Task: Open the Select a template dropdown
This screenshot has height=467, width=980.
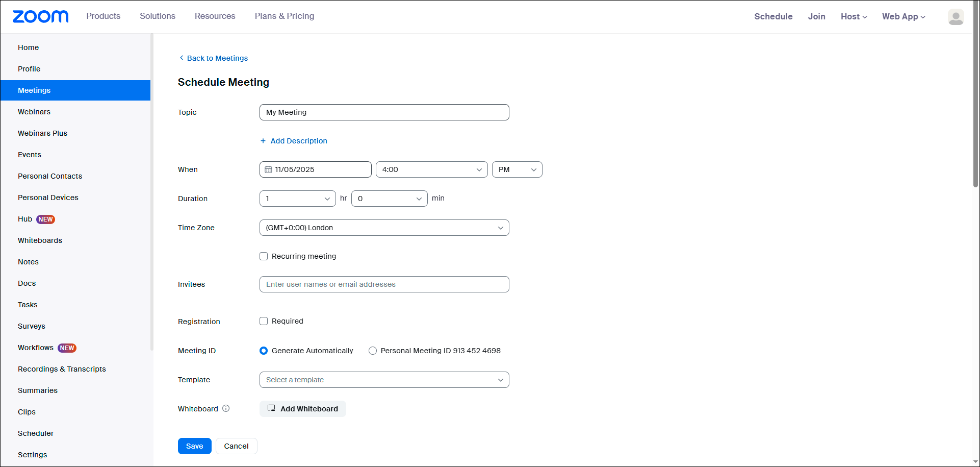Action: tap(384, 380)
